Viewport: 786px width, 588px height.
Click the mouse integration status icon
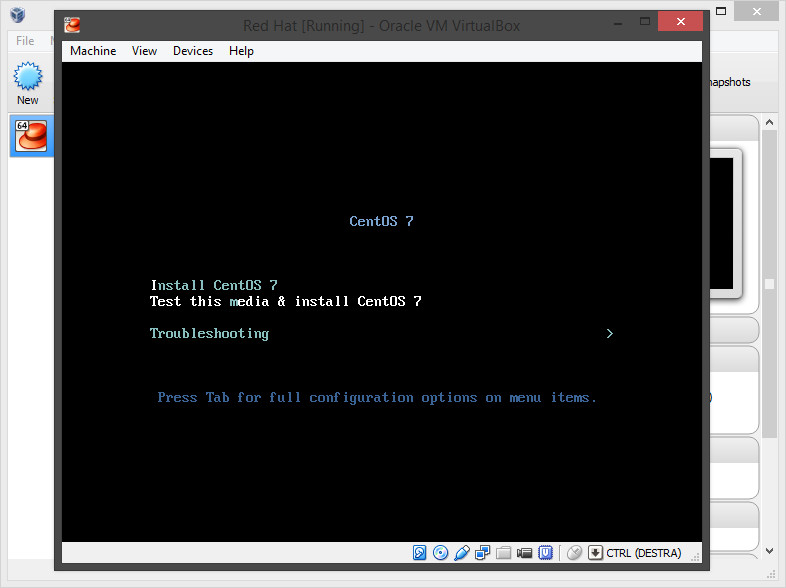point(574,553)
